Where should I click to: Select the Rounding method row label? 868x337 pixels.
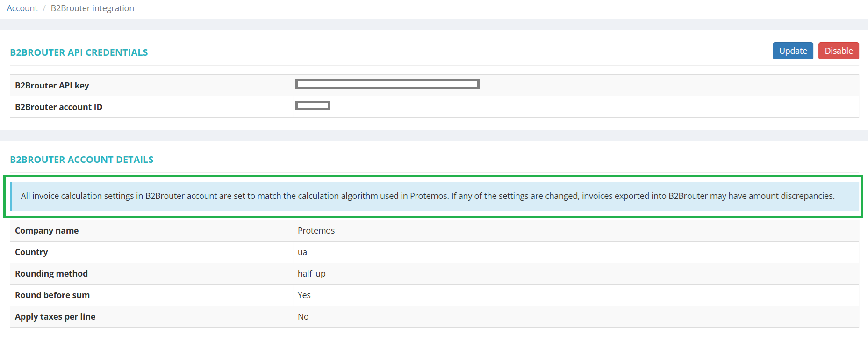[x=51, y=274]
